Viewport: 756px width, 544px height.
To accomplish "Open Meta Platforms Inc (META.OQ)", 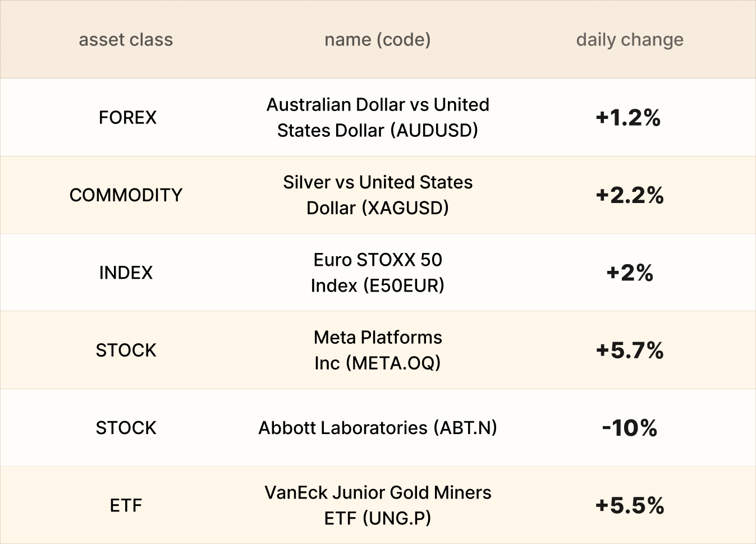I will click(x=377, y=350).
